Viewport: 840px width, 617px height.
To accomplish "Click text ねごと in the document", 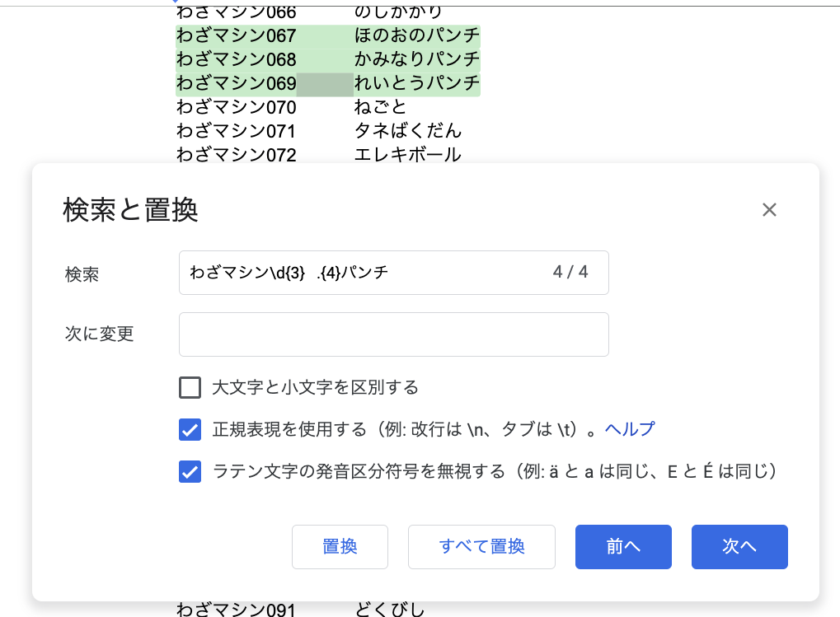I will (380, 107).
